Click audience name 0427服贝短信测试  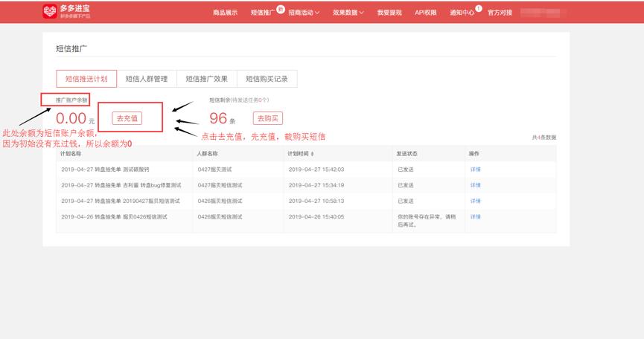pyautogui.click(x=220, y=185)
